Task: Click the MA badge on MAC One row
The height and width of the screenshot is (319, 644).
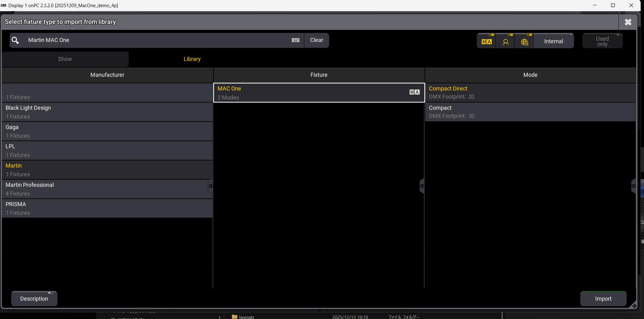Action: [414, 92]
